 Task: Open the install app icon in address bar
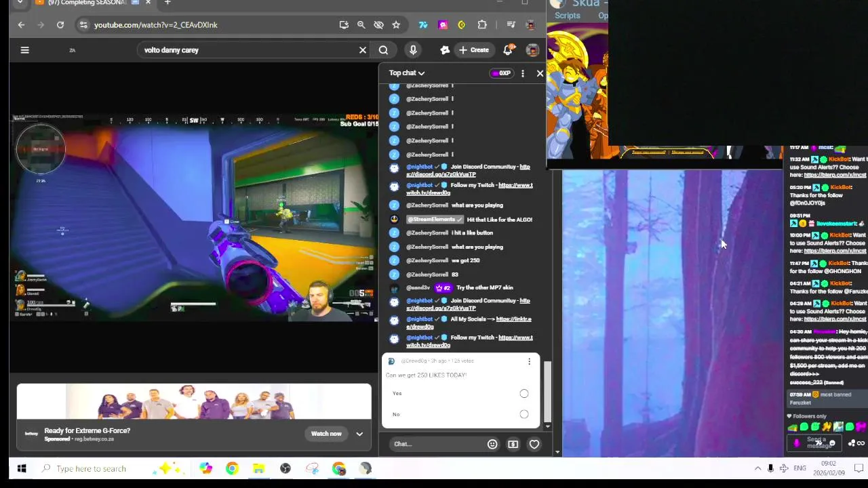click(x=344, y=24)
